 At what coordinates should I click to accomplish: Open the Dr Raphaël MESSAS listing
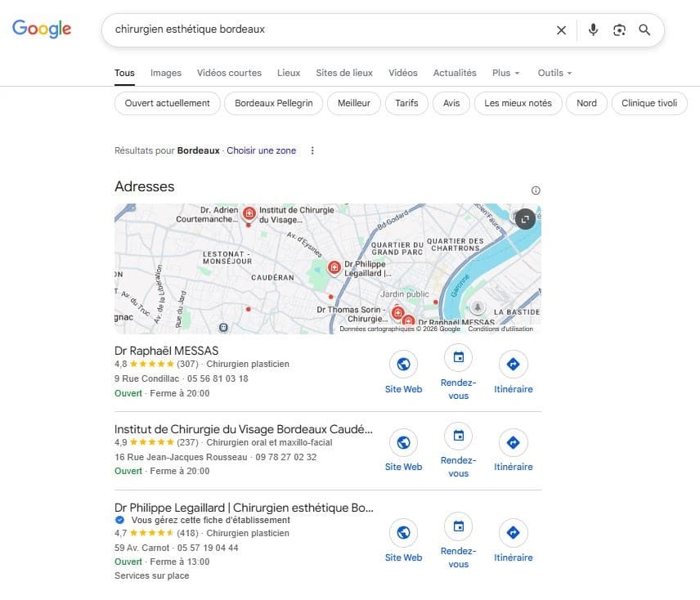(x=167, y=351)
